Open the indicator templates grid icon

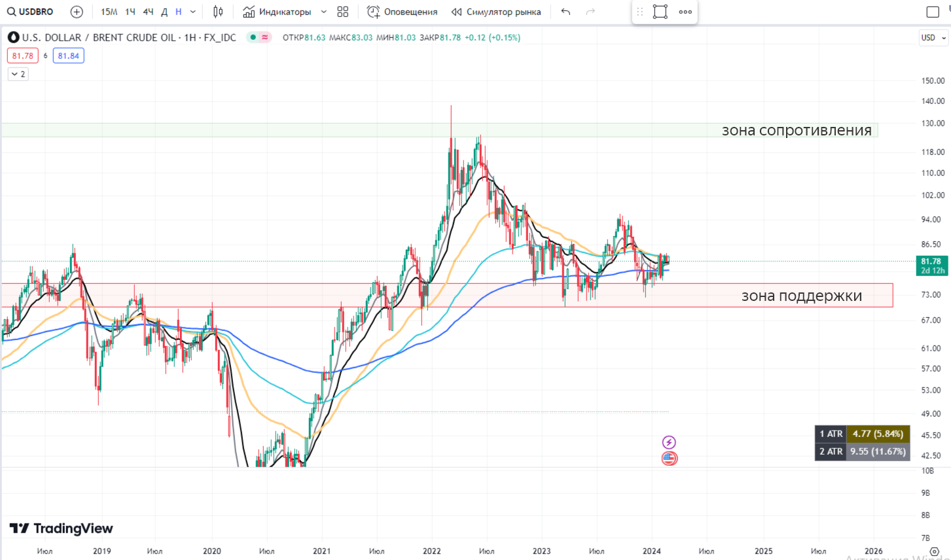[x=343, y=12]
